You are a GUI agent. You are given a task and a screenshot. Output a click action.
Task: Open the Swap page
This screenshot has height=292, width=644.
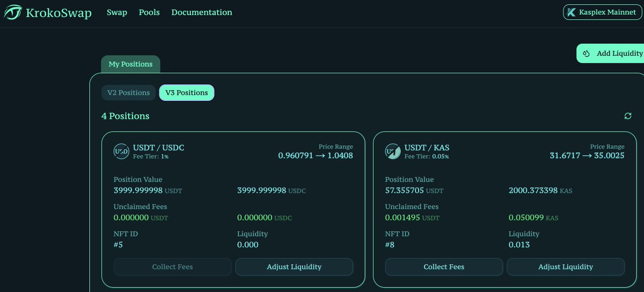point(117,12)
